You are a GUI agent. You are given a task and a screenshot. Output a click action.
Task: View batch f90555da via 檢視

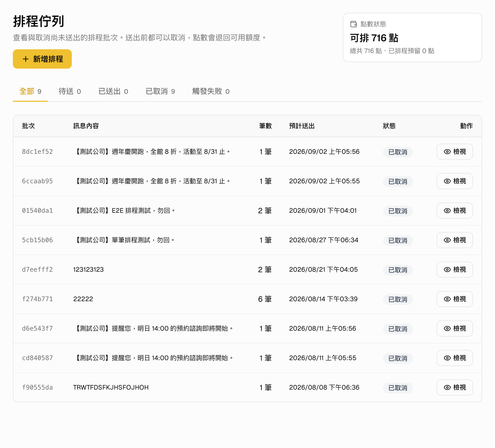tap(455, 387)
